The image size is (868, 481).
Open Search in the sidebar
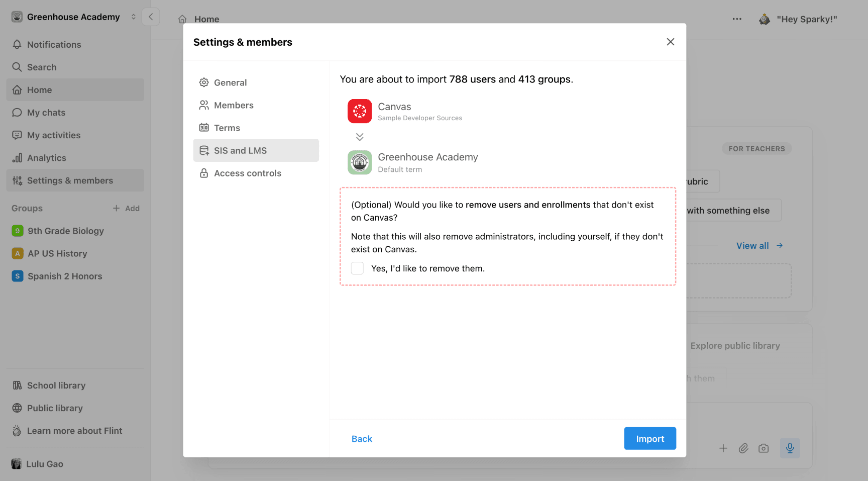[x=75, y=67]
